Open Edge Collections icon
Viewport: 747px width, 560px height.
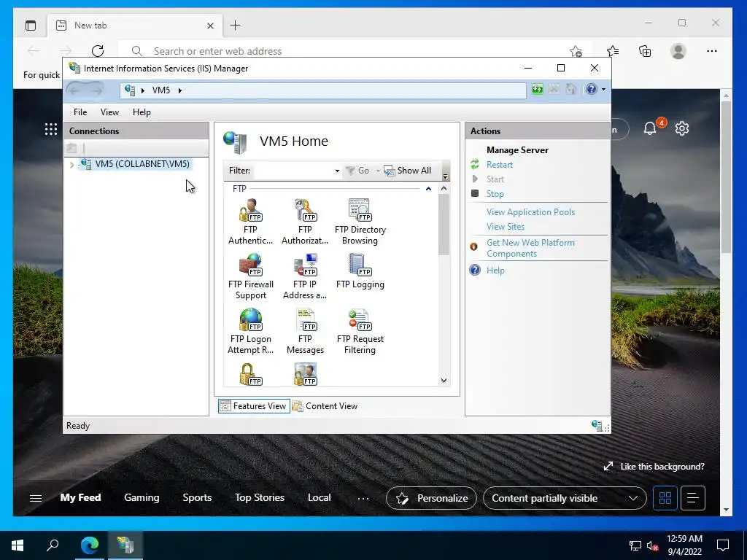pos(645,51)
